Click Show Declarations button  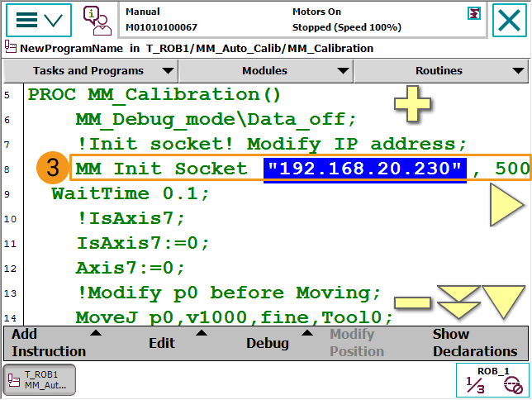coord(474,343)
